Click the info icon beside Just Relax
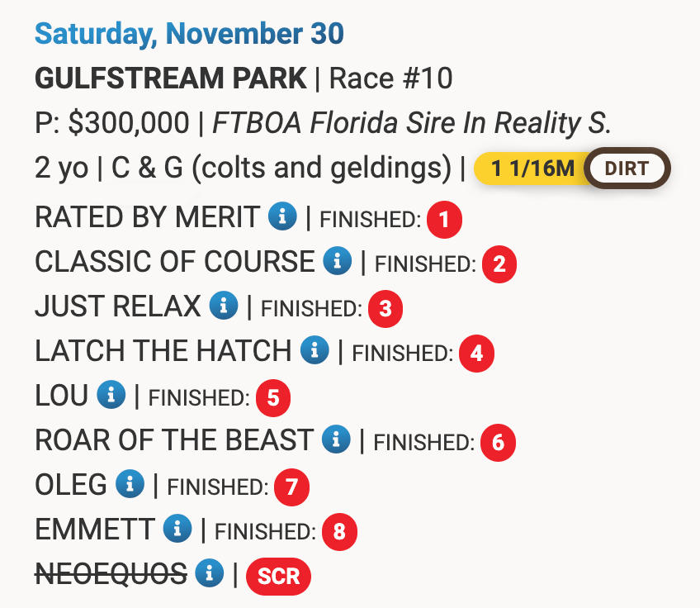The height and width of the screenshot is (608, 700). click(224, 305)
